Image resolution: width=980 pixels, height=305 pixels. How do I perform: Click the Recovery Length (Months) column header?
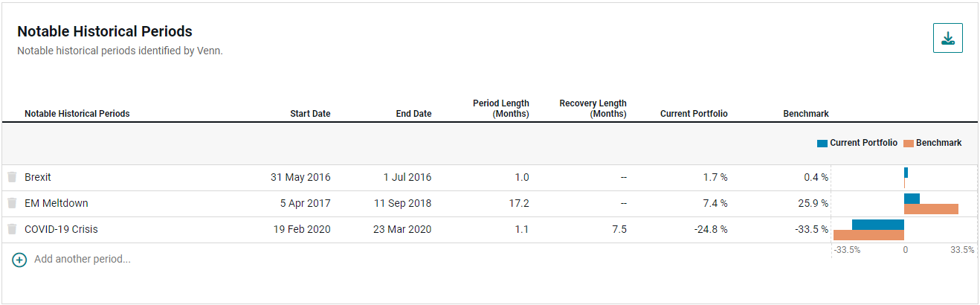[x=593, y=109]
